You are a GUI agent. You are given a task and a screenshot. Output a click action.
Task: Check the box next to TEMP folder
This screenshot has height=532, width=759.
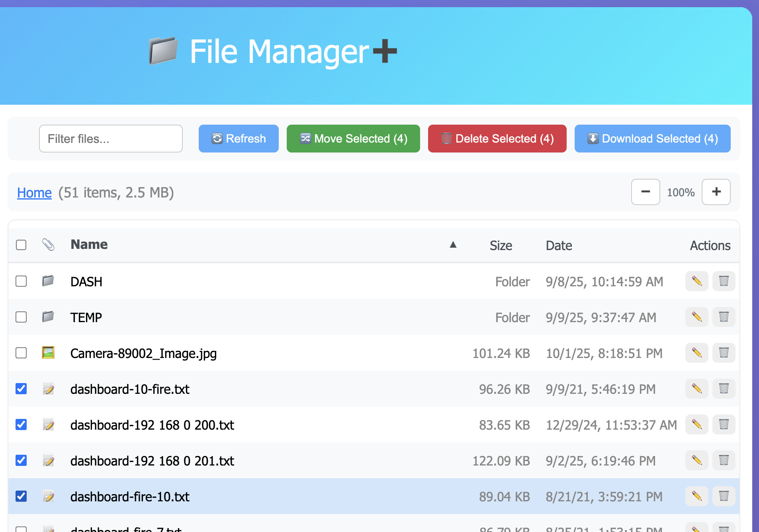tap(21, 317)
